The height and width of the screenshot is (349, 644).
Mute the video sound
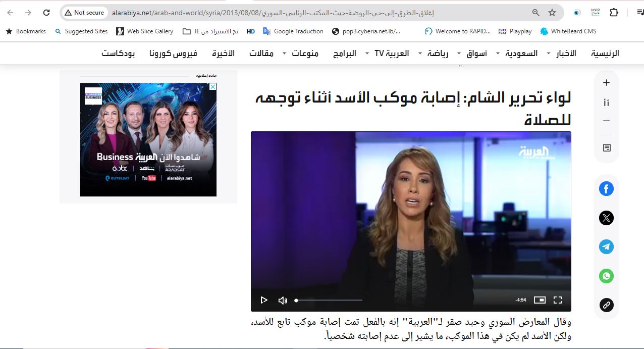[x=283, y=300]
